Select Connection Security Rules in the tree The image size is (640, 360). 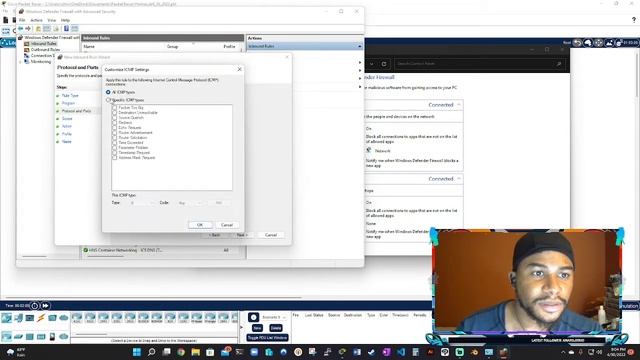[x=42, y=56]
